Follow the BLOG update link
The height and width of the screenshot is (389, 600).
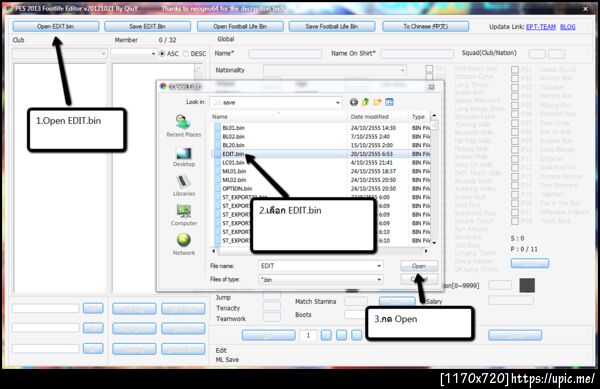tap(567, 27)
